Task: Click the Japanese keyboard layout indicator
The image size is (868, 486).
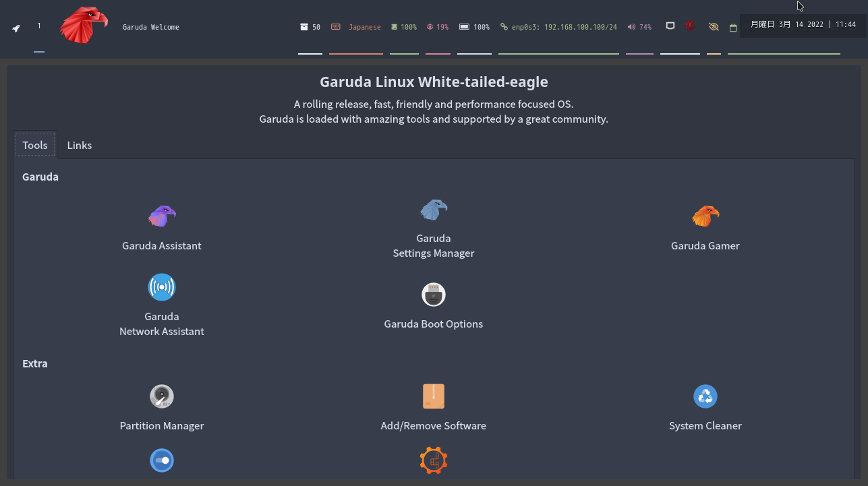Action: coord(356,27)
